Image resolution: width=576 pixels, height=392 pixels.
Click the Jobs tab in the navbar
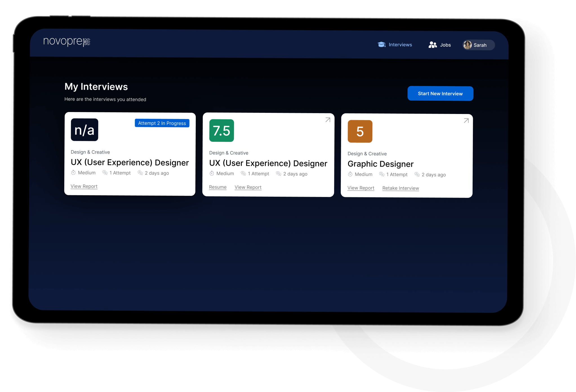pos(440,44)
